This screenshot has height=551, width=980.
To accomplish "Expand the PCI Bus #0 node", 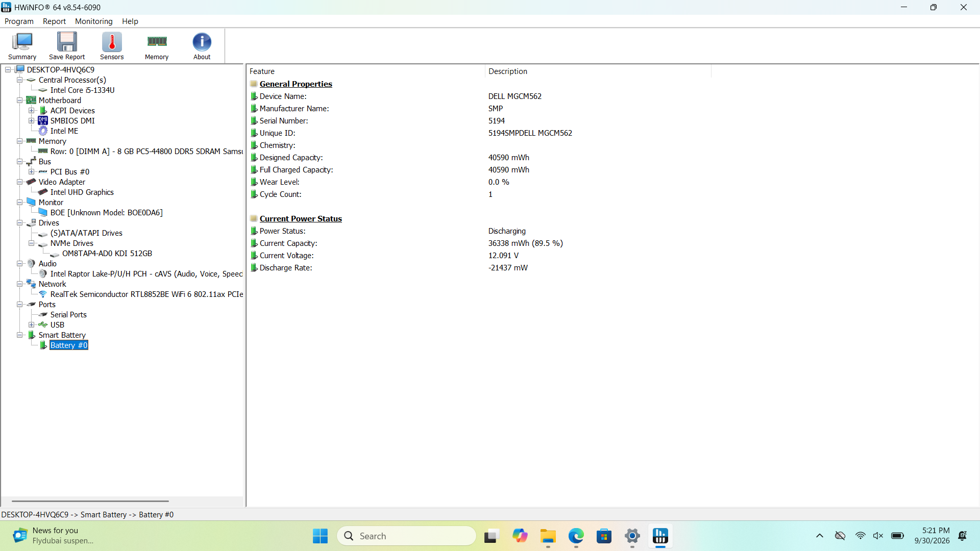I will click(32, 172).
